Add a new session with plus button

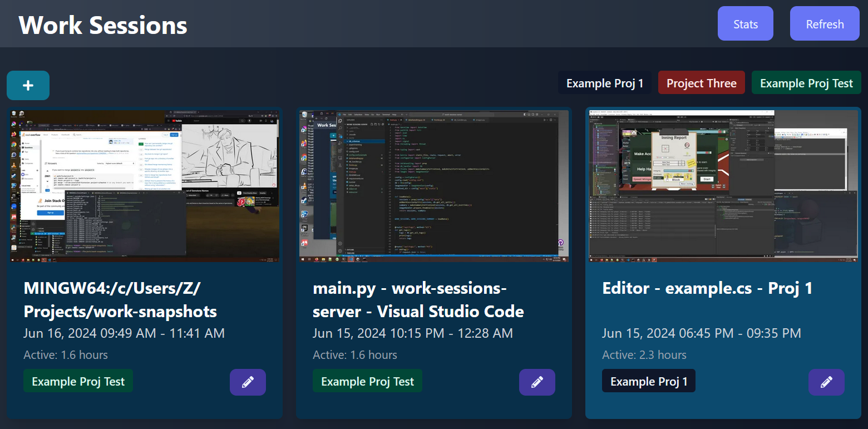click(28, 86)
